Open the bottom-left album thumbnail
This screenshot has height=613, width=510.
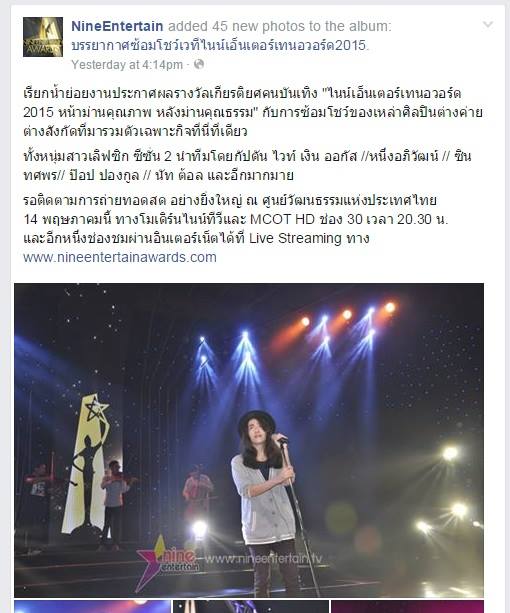click(x=92, y=606)
